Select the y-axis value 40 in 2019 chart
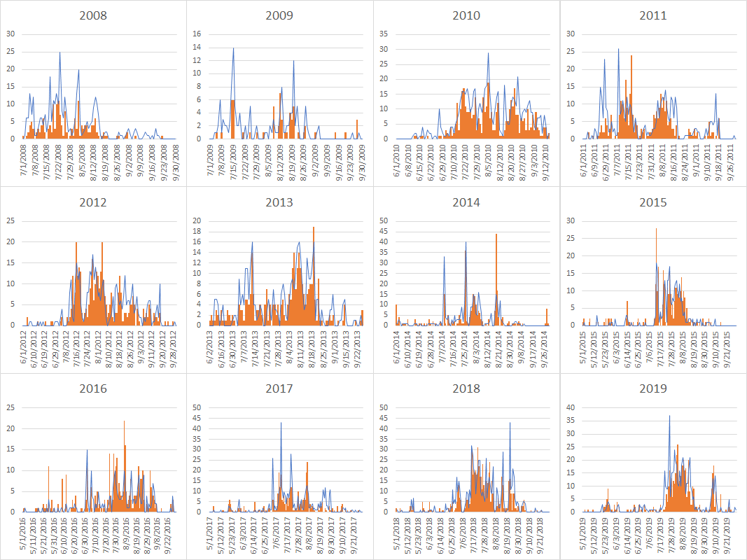The height and width of the screenshot is (560, 747). tap(571, 407)
